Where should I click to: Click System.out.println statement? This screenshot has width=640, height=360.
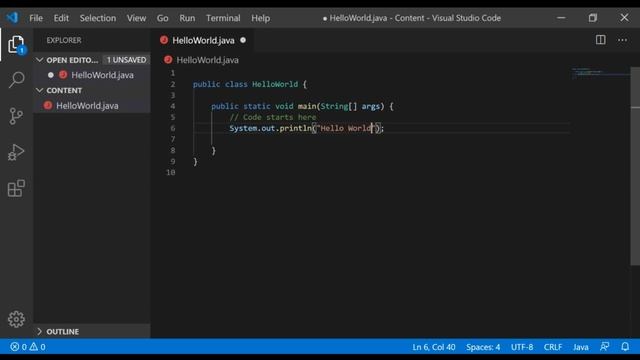pos(307,128)
